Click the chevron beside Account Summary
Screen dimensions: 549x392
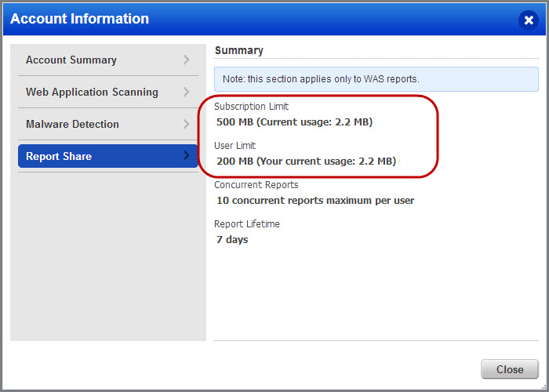coord(187,60)
